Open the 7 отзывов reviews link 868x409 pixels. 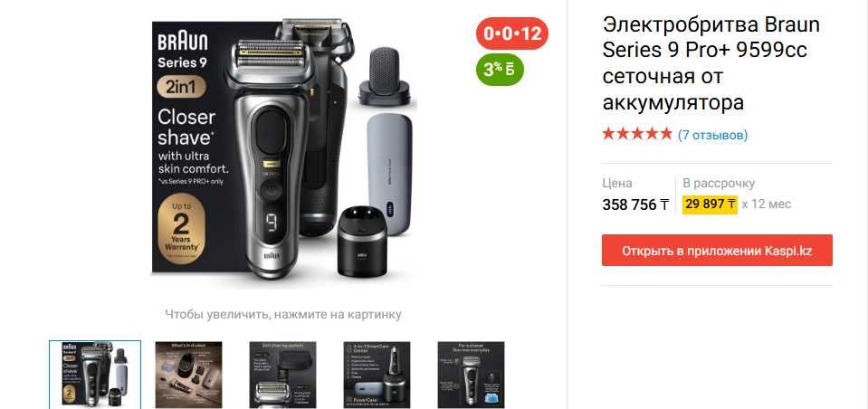click(x=712, y=135)
